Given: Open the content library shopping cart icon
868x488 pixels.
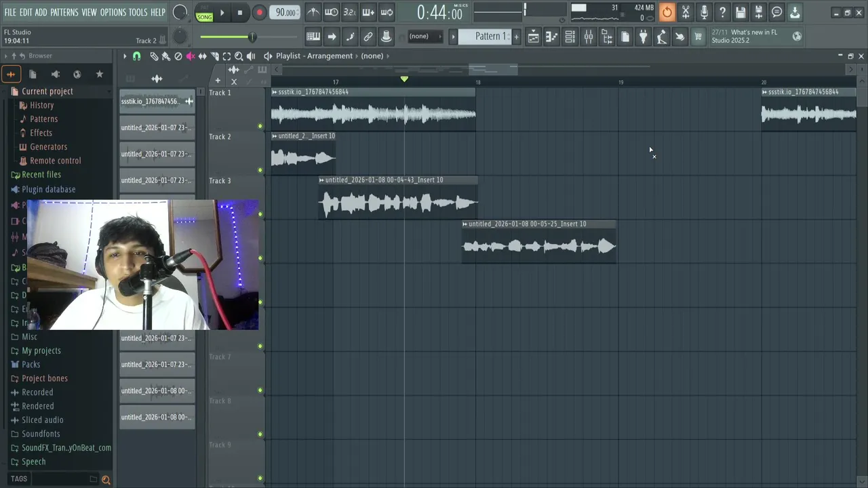Looking at the screenshot, I should [698, 37].
